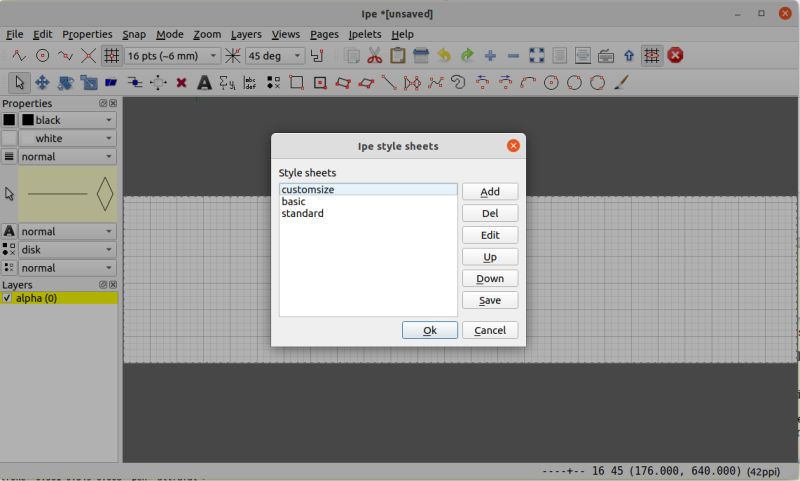Click the Paste clipboard icon
The width and height of the screenshot is (800, 481).
pos(397,56)
